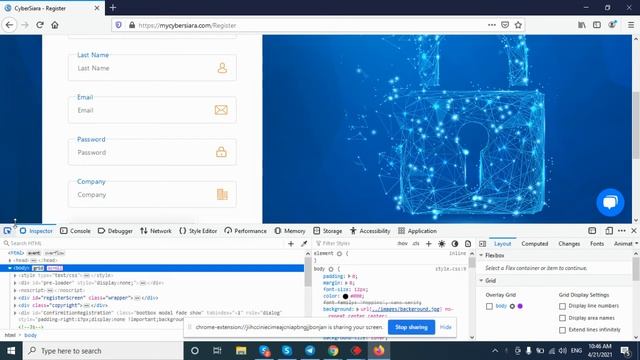640x360 pixels.
Task: Collapse the body node in HTML tree
Action: [x=10, y=268]
